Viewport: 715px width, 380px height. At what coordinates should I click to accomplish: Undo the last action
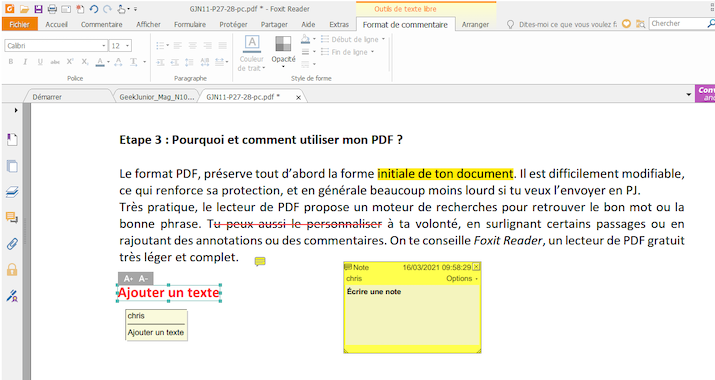tap(93, 9)
